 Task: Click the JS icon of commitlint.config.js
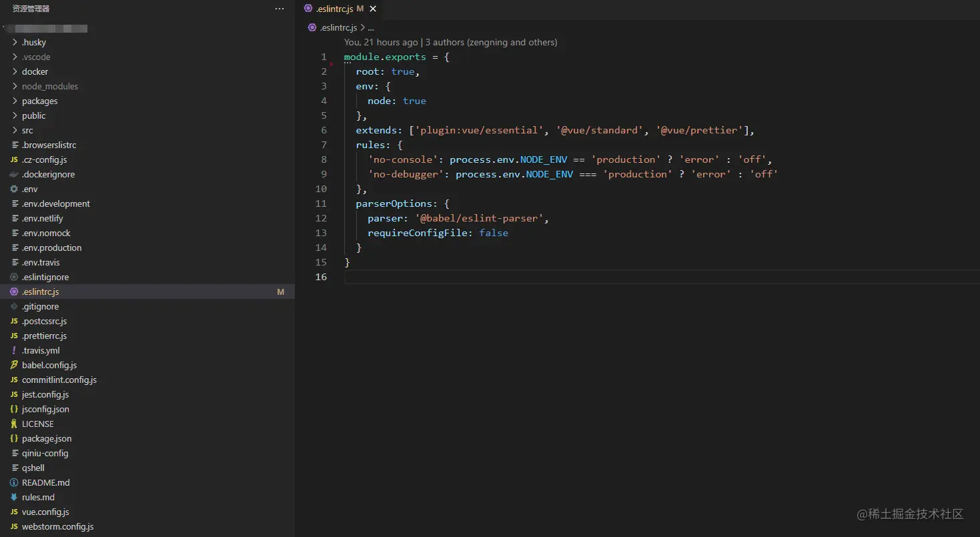coord(15,380)
